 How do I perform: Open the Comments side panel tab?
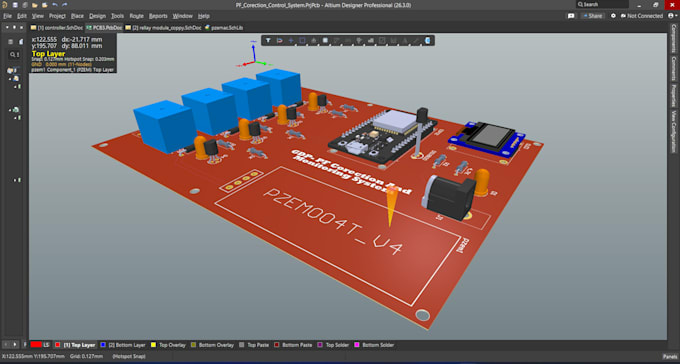pos(673,68)
